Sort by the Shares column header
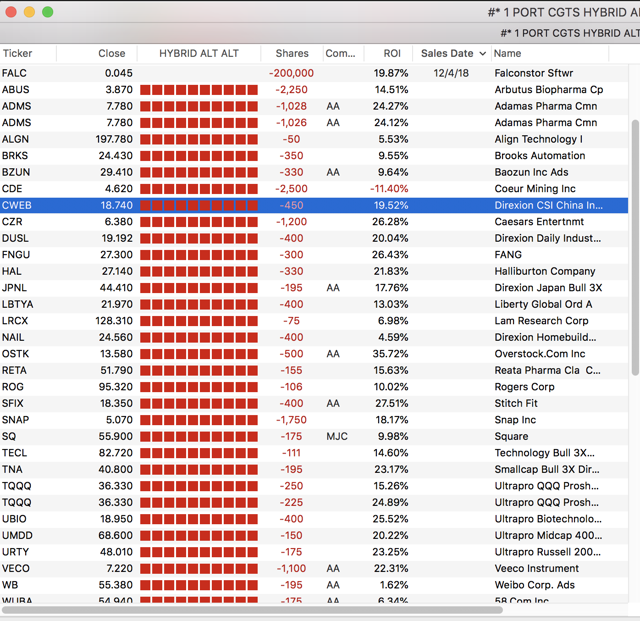The height and width of the screenshot is (621, 640). pyautogui.click(x=292, y=53)
